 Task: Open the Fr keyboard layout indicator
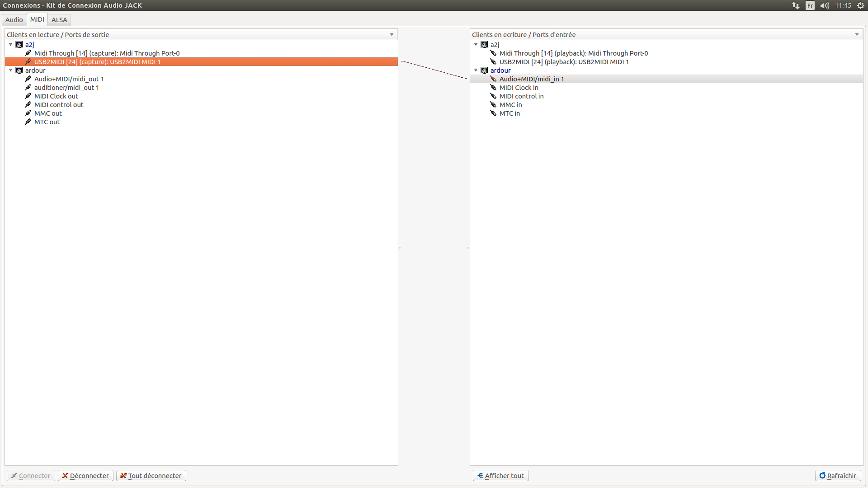(810, 5)
